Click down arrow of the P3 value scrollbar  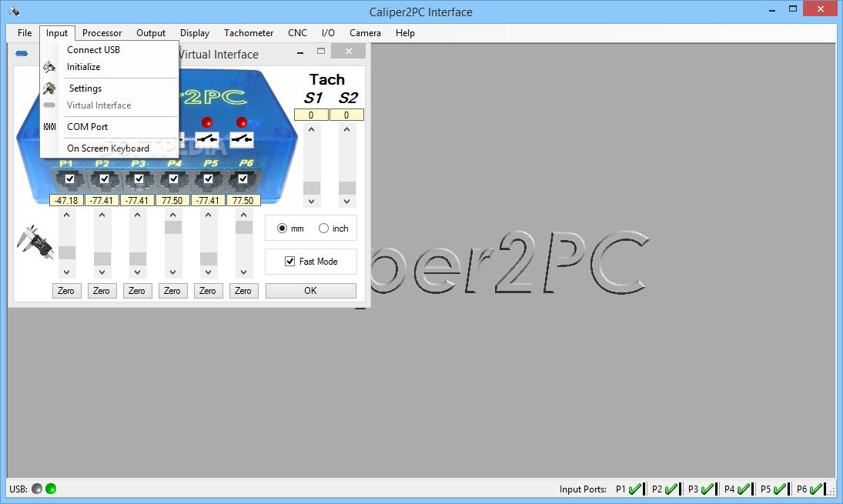tap(138, 272)
